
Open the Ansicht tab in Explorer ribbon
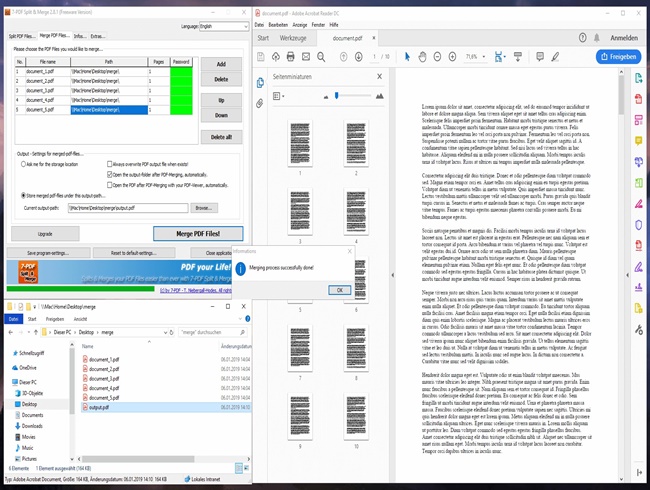click(x=80, y=319)
